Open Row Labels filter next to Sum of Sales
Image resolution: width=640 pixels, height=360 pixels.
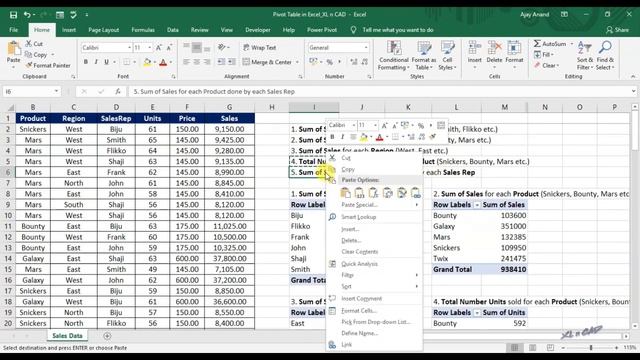pos(477,205)
